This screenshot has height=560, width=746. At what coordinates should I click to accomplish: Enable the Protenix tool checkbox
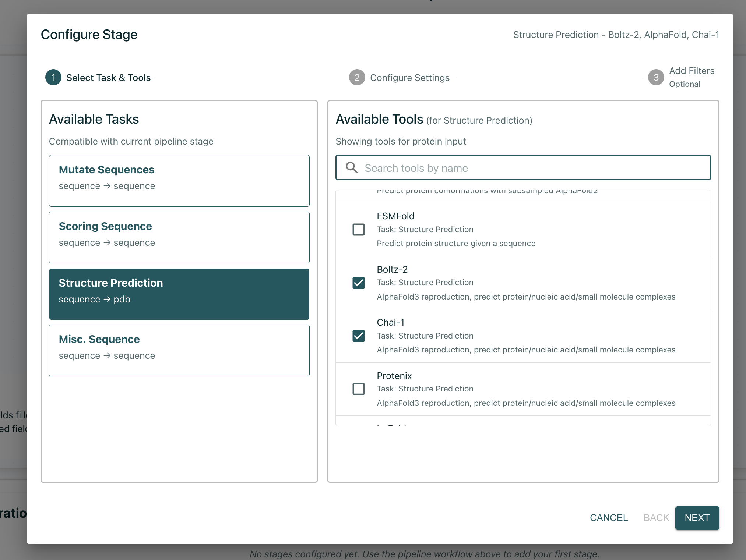(359, 389)
